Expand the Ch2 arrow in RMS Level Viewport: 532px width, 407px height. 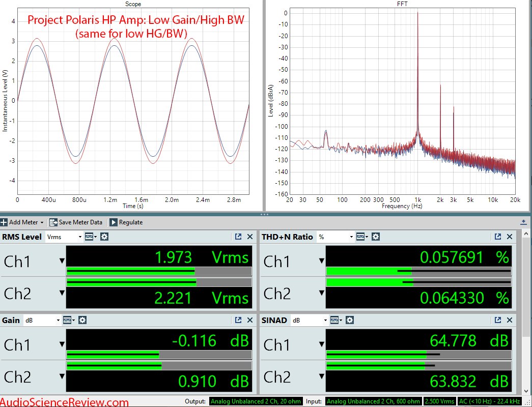pyautogui.click(x=62, y=293)
